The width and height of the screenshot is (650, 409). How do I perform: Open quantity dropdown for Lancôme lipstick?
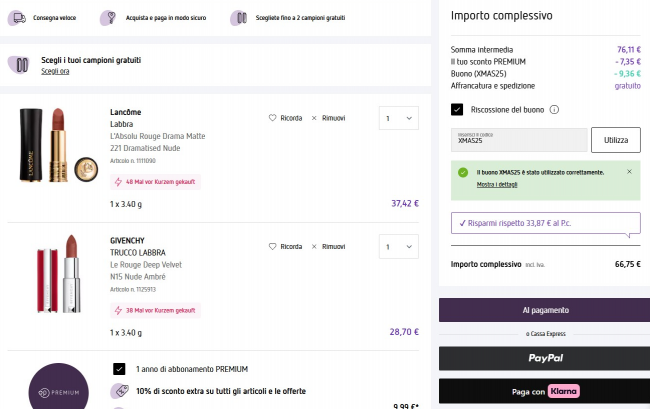point(398,119)
